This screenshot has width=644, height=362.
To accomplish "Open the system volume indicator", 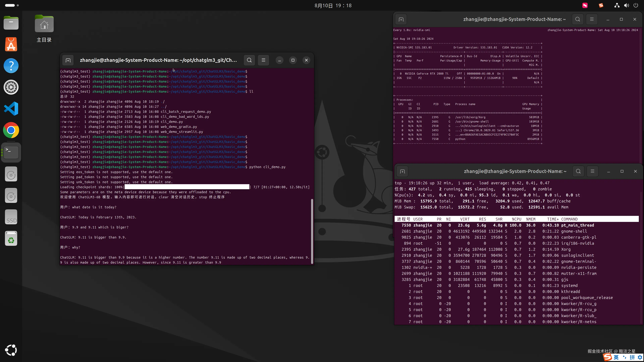I will point(626,6).
